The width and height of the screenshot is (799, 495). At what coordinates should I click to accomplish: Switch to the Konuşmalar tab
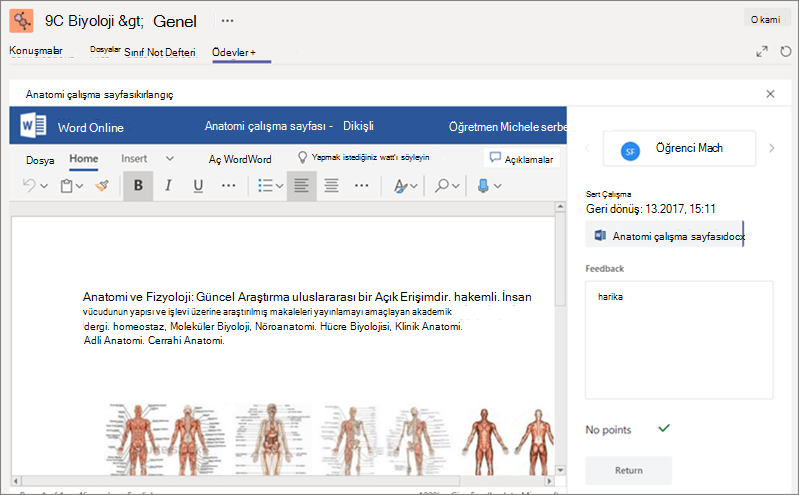(x=36, y=50)
